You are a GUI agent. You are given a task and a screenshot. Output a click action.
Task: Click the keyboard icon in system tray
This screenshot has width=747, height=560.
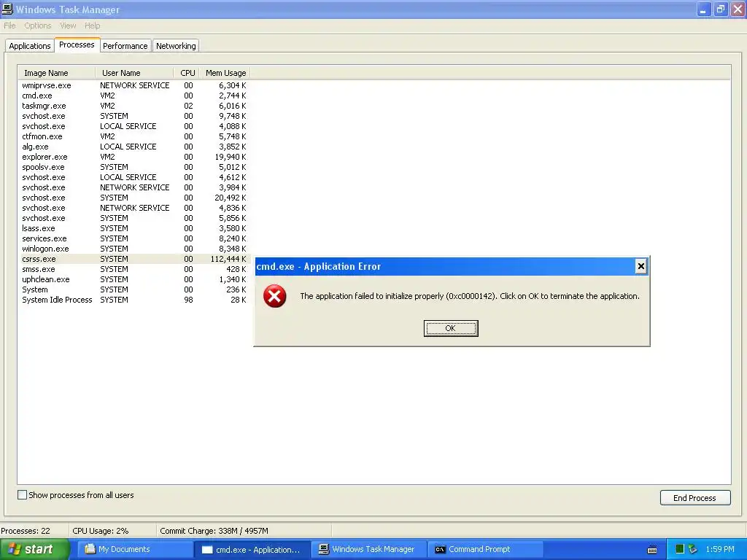[x=652, y=550]
